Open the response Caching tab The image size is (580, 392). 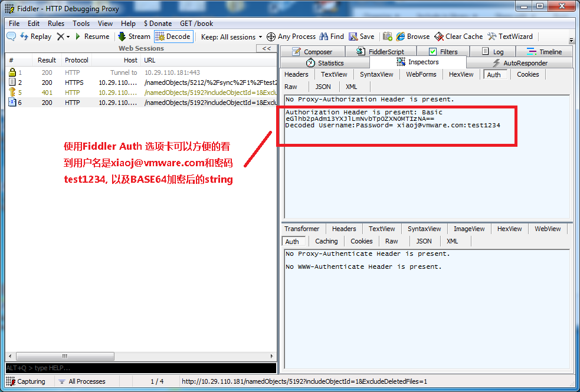point(326,241)
